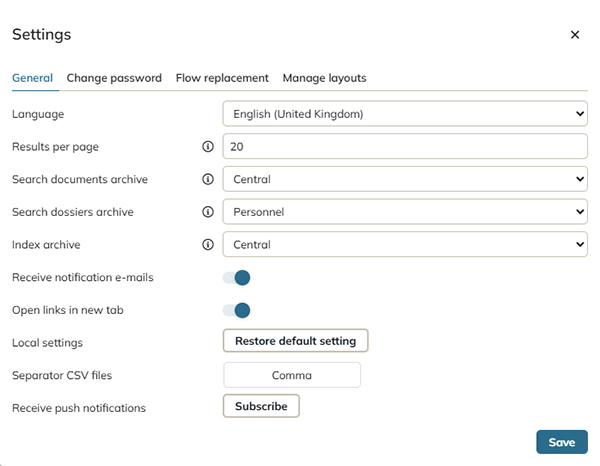Open the Search dossiers archive dropdown

(405, 212)
